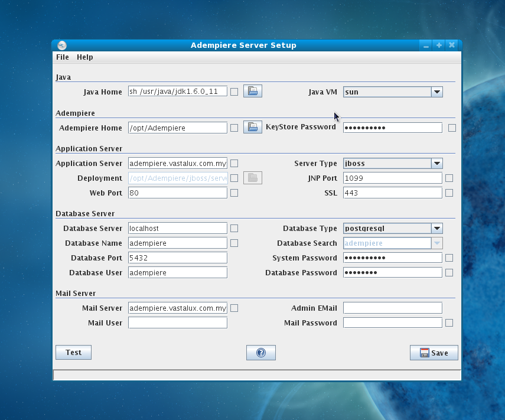The height and width of the screenshot is (420, 505).
Task: Open the Help menu
Action: 84,57
